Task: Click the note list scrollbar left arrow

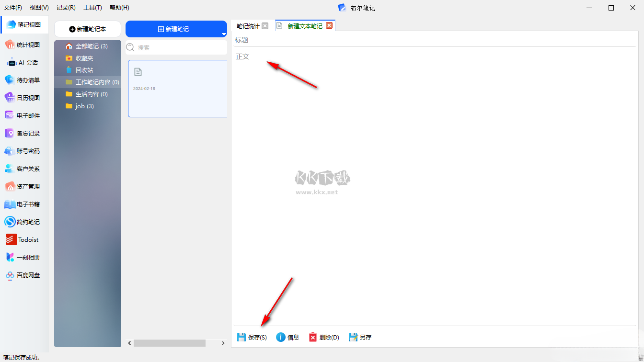Action: coord(129,343)
